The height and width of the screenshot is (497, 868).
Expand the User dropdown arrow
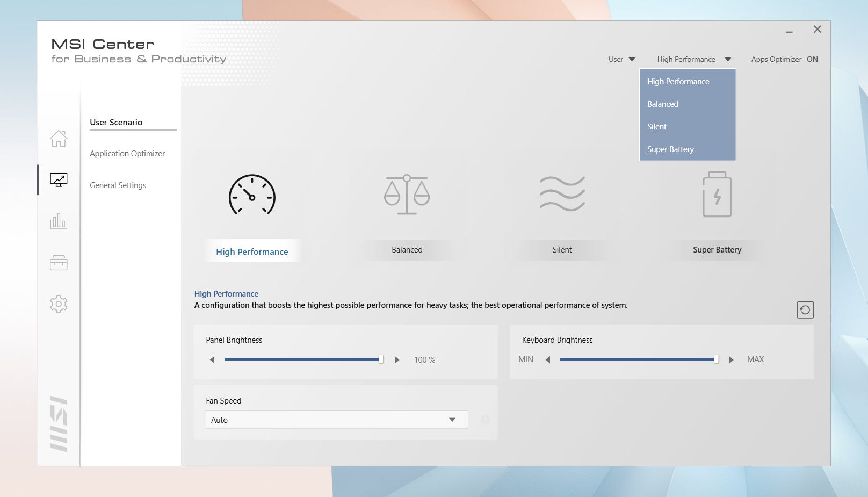(x=632, y=59)
